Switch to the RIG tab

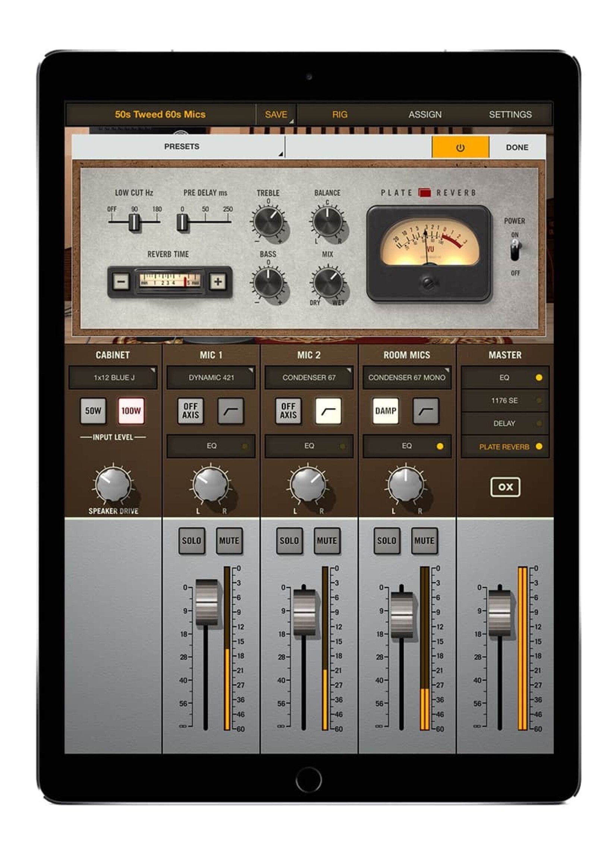click(x=339, y=114)
